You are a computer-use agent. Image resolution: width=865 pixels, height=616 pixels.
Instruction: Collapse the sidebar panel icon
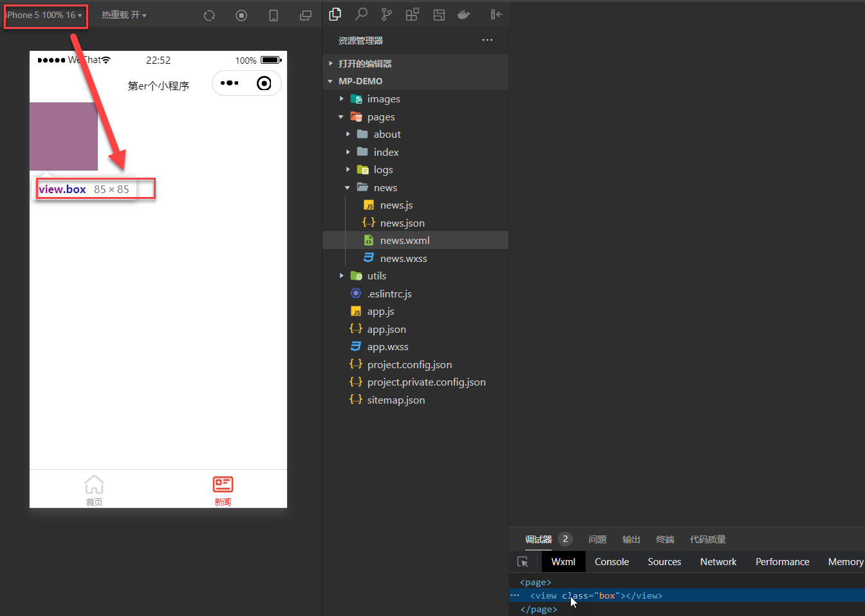496,14
